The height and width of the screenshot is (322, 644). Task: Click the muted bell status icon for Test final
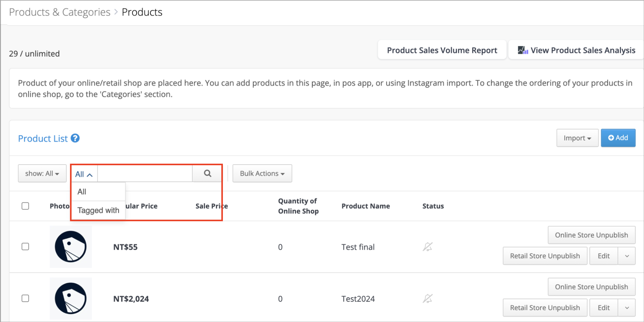pyautogui.click(x=427, y=247)
